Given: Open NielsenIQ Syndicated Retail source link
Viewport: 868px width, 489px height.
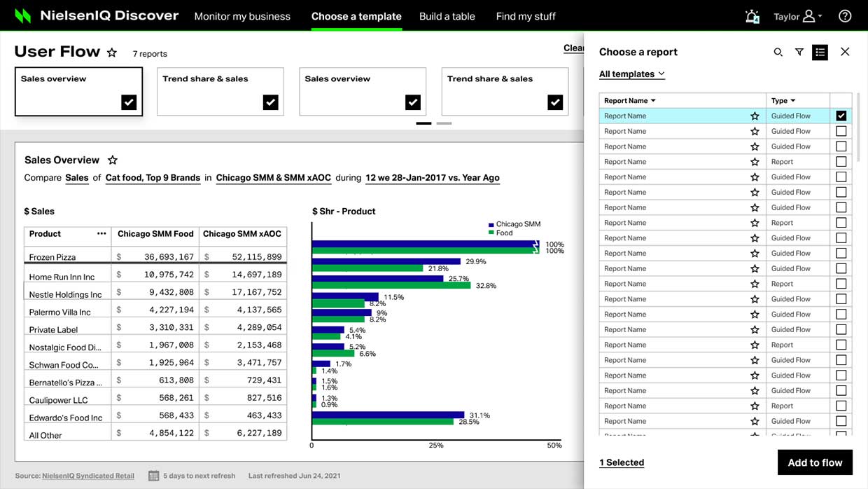Looking at the screenshot, I should (88, 476).
